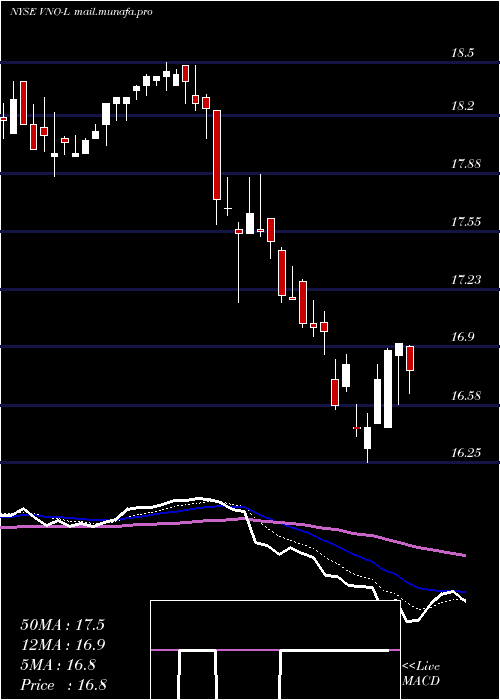Click the large red candle dropping from 18.2
Screen dimensions: 500x700
217,155
